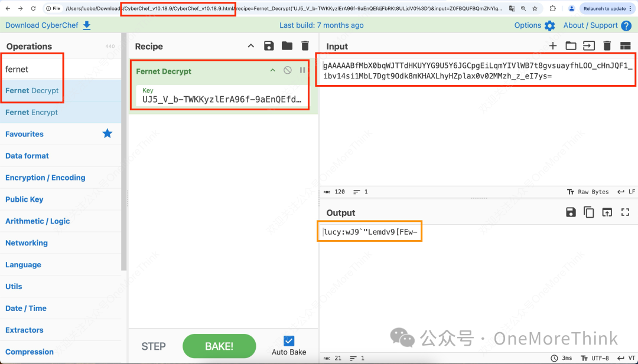638x364 pixels.
Task: Add a new input tab
Action: [552, 46]
